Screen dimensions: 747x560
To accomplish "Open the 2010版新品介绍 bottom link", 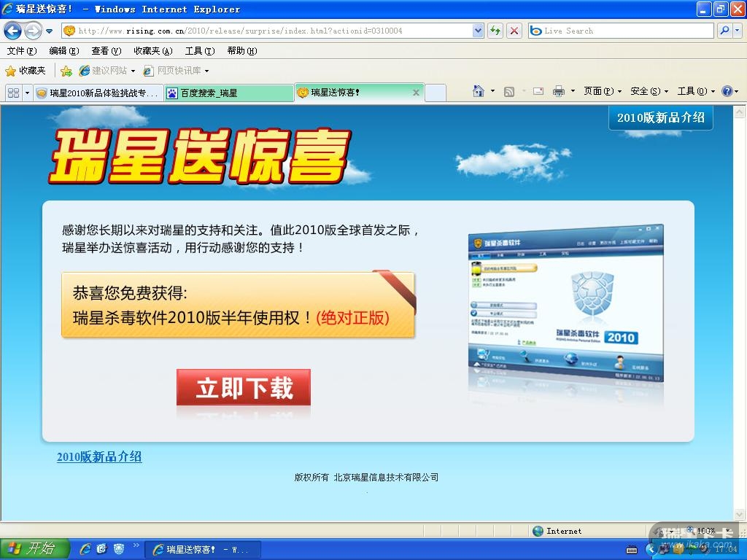I will (99, 456).
